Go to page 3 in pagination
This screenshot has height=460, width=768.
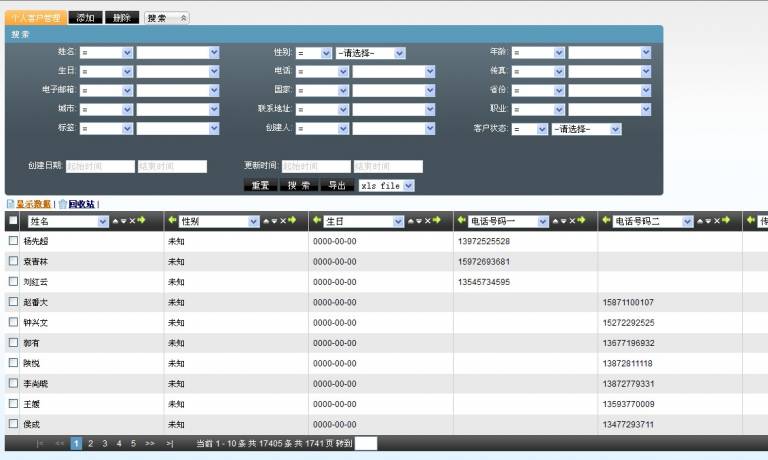coord(104,443)
